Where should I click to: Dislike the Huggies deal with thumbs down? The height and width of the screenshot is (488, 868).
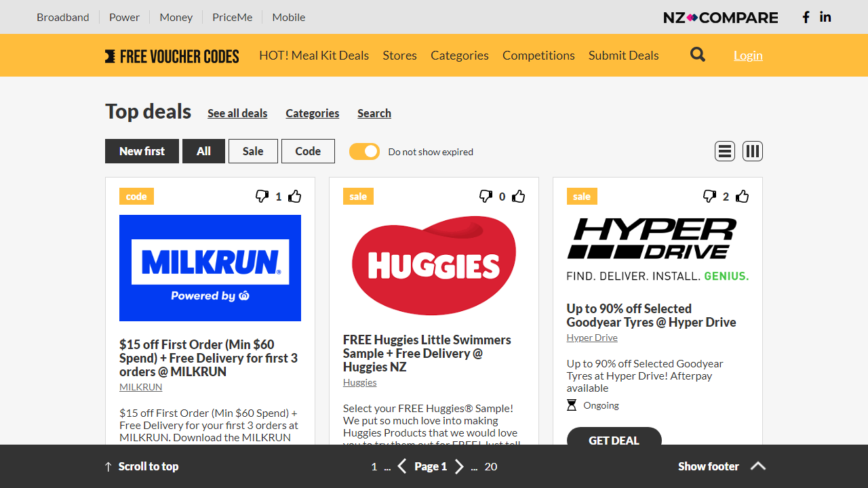[486, 196]
